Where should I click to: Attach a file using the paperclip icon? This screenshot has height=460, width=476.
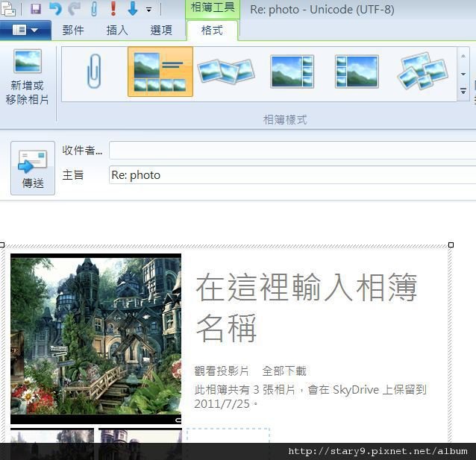94,9
